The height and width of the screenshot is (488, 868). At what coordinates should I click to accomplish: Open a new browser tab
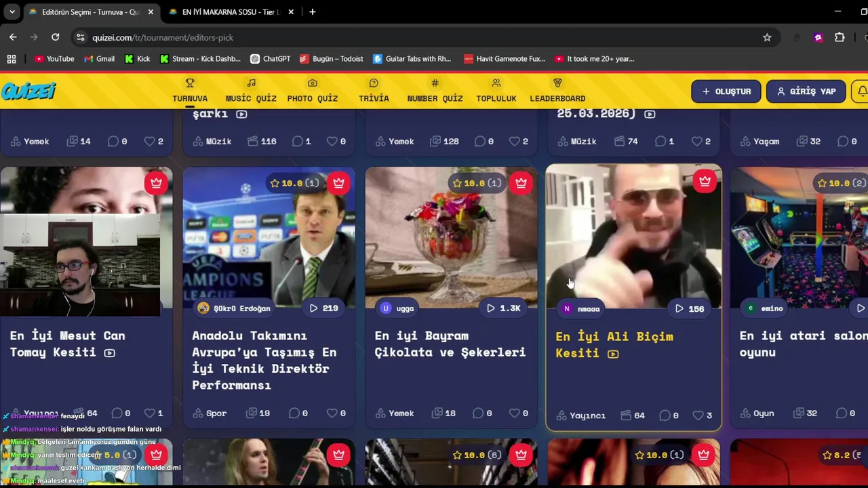pyautogui.click(x=313, y=12)
